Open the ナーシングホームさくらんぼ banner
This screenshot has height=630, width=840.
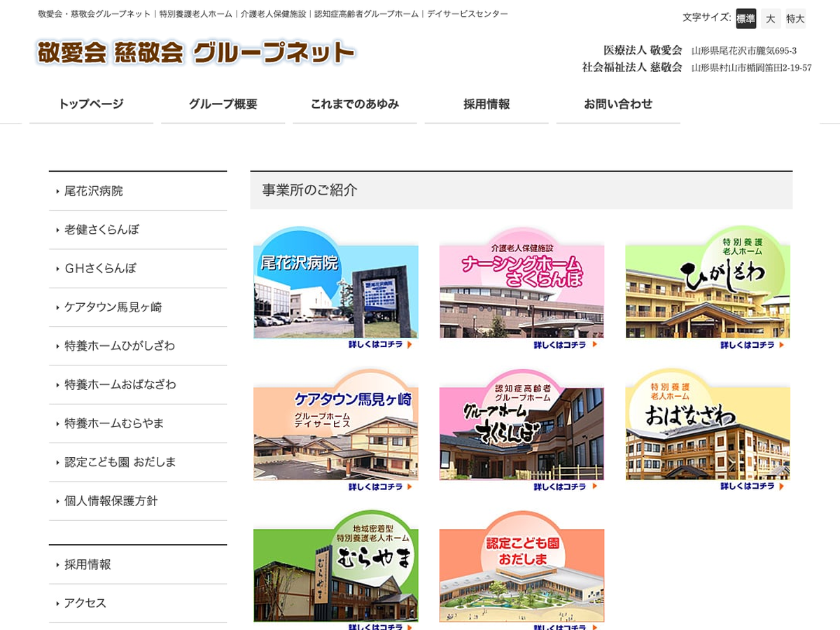[x=521, y=288]
